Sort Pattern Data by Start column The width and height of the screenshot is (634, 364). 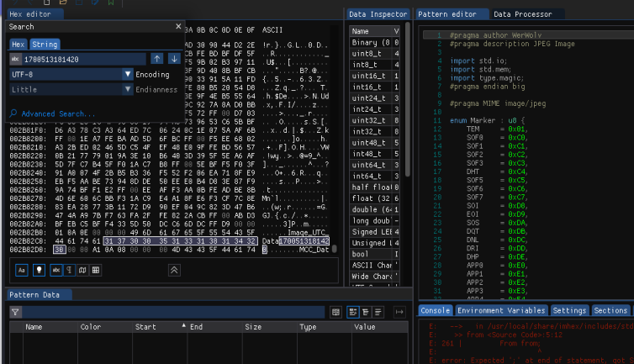(160, 327)
